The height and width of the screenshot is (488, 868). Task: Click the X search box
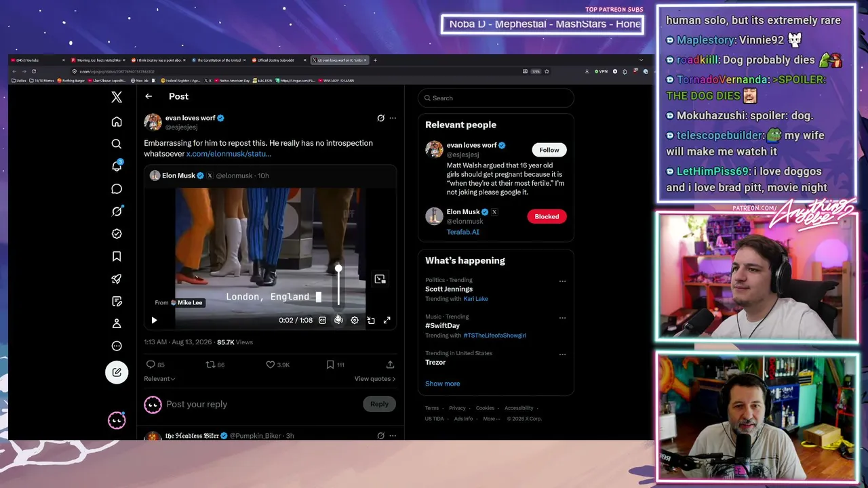coord(496,98)
